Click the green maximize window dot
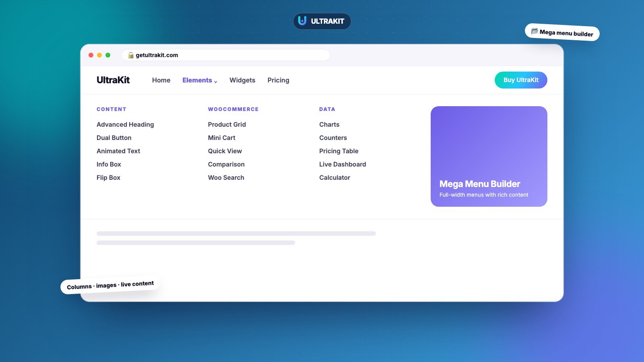Image resolution: width=644 pixels, height=362 pixels. pyautogui.click(x=108, y=55)
